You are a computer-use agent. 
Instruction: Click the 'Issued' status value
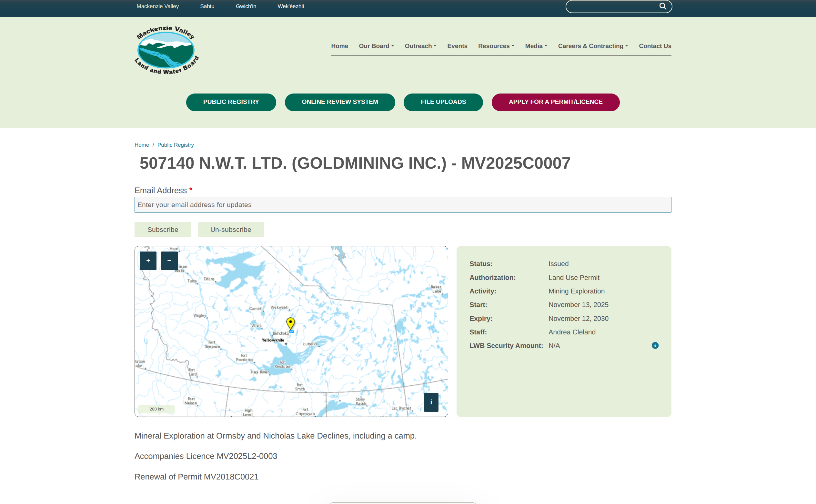click(x=559, y=264)
